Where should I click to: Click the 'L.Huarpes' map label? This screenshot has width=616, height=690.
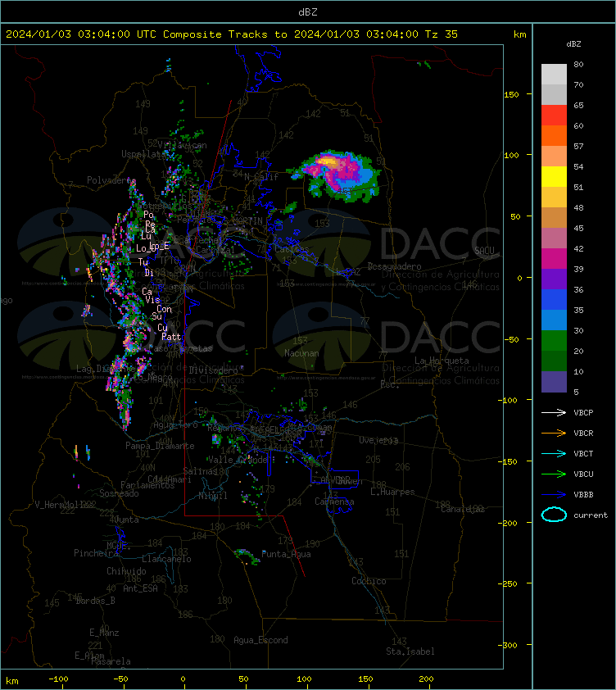392,492
